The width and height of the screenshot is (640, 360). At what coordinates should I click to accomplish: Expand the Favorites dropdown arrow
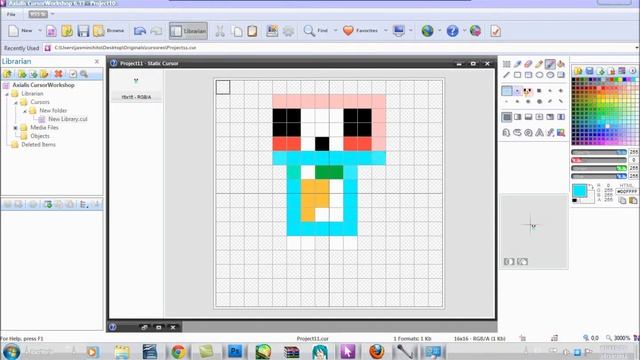coord(385,31)
